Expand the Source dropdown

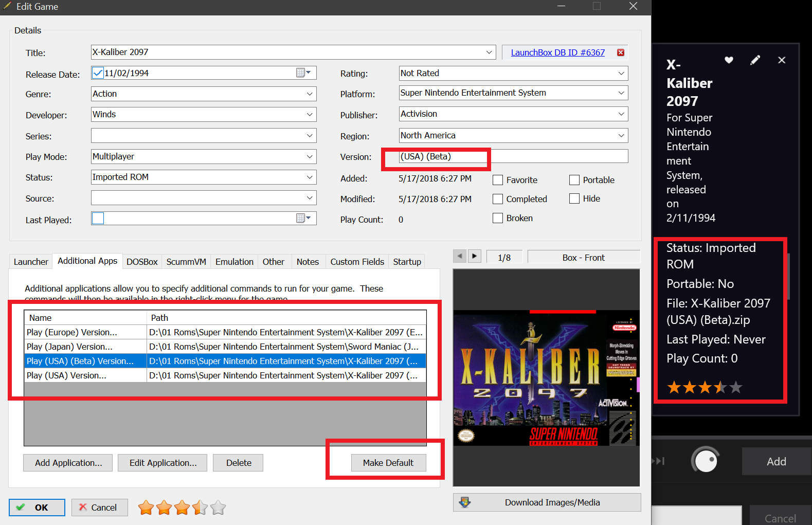pos(310,198)
